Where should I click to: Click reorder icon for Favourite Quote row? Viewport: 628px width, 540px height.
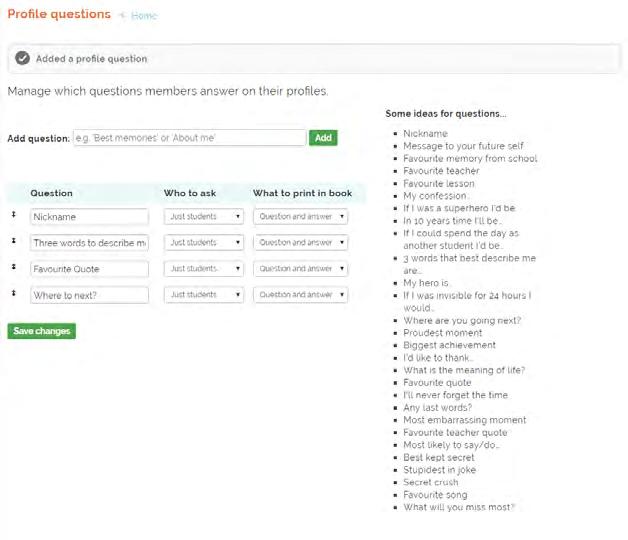tap(14, 267)
